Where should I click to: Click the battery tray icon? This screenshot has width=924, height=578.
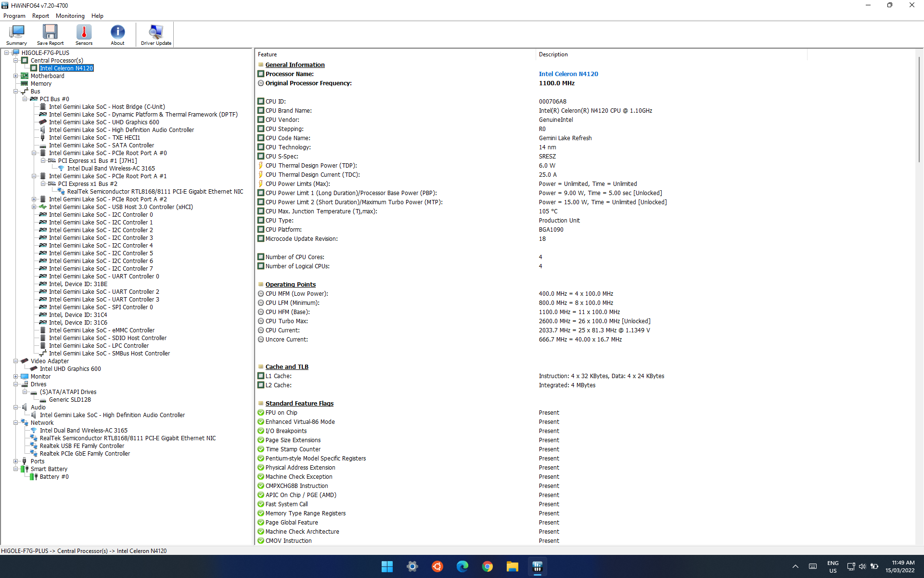pos(874,566)
